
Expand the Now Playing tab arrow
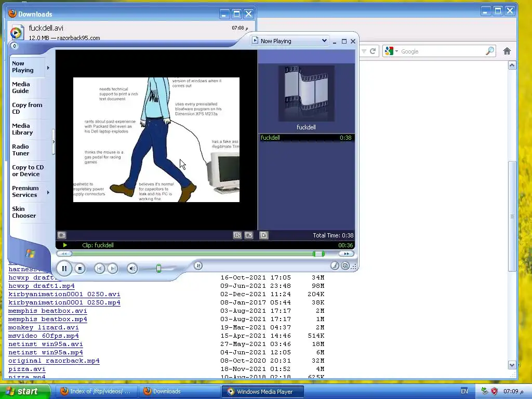(x=48, y=68)
